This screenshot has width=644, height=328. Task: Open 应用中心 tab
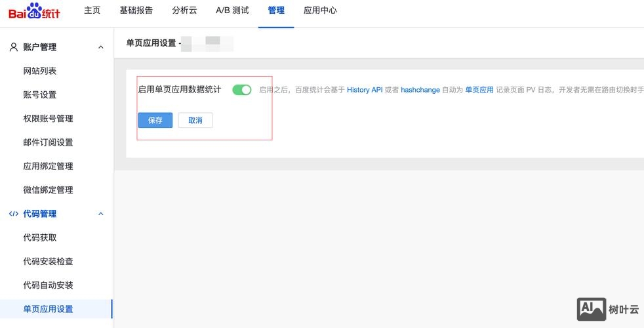320,10
